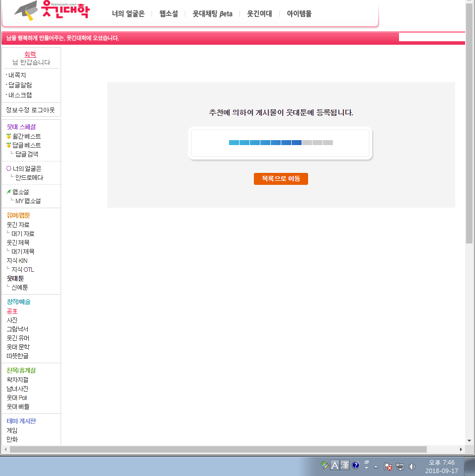
Task: Open 안드로메다 sub-item
Action: [x=29, y=177]
